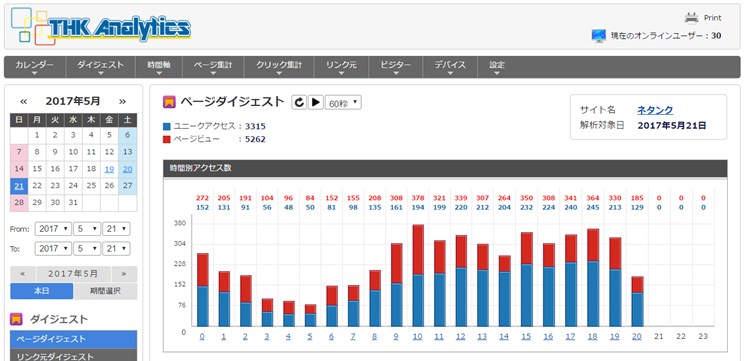Viewport: 750px width, 361px height.
Task: Click the reload refresh icon button
Action: click(299, 102)
